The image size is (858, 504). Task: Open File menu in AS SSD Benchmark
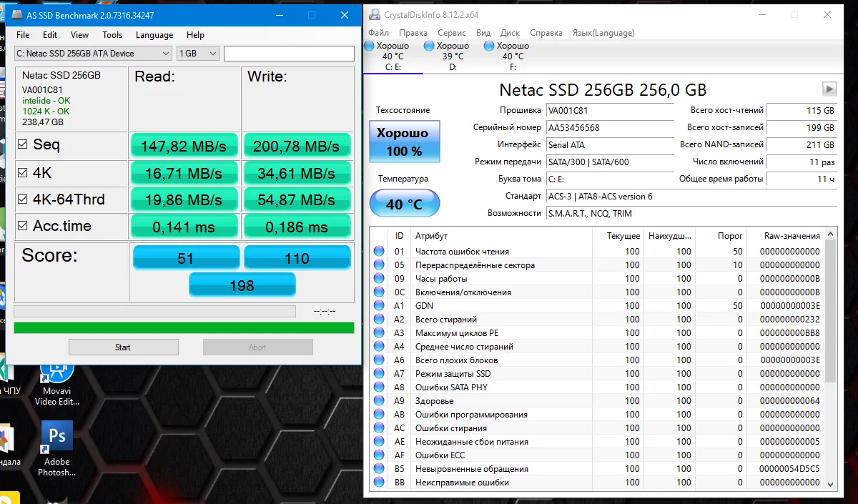[x=23, y=35]
